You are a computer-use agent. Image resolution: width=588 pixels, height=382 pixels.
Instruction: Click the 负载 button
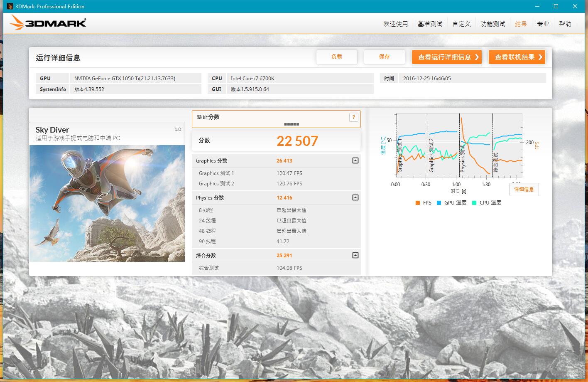click(x=337, y=57)
